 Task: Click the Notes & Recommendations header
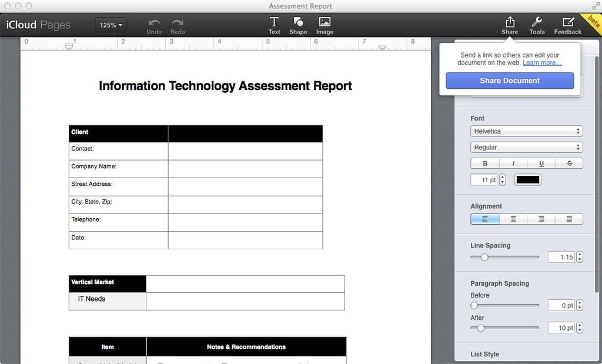(x=246, y=347)
